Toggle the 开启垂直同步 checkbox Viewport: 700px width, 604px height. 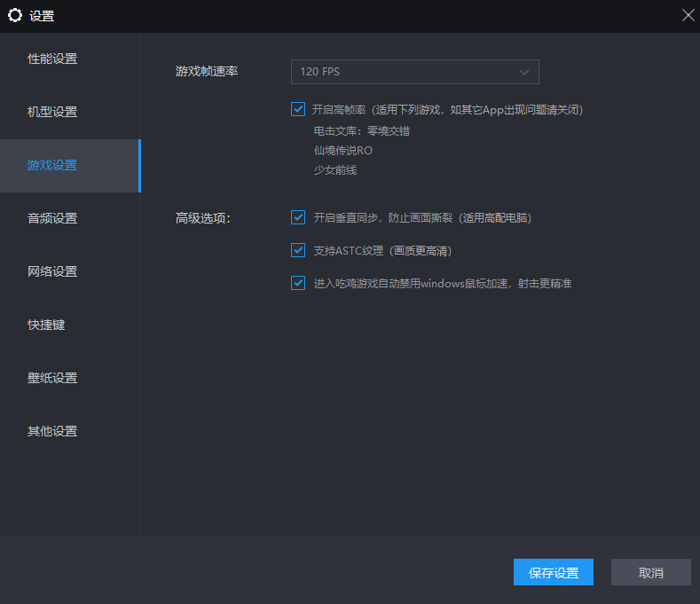tap(298, 217)
